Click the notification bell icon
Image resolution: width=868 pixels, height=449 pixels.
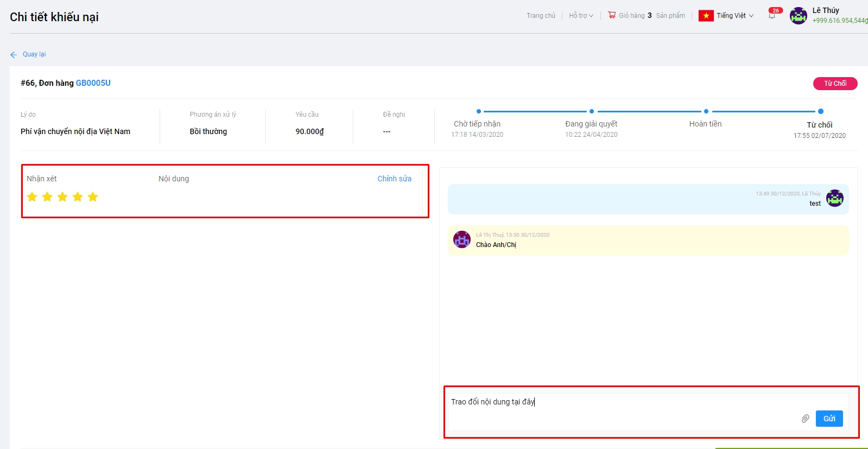[x=772, y=16]
